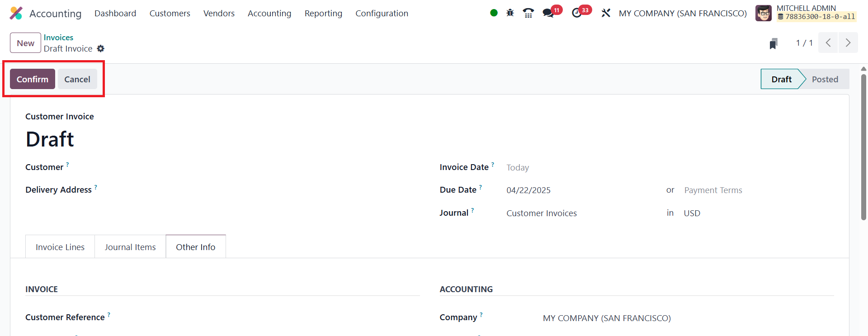Screen dimensions: 868x336
Task: Click the Invoice Date input field
Action: (579, 168)
